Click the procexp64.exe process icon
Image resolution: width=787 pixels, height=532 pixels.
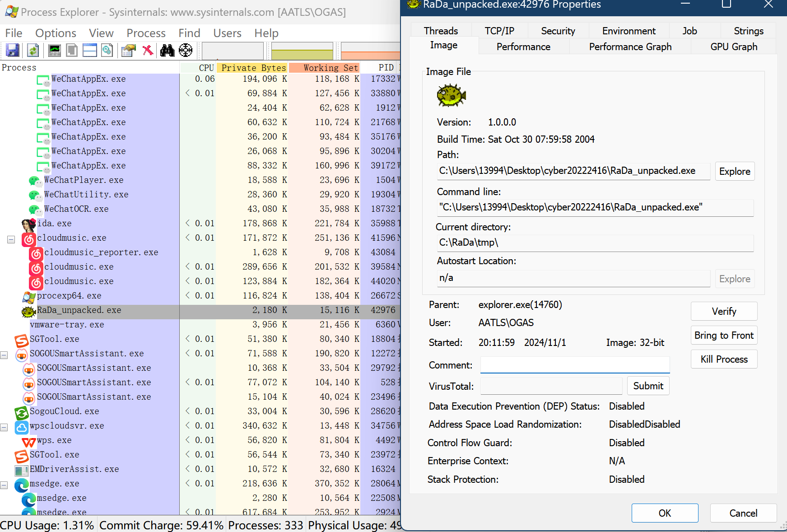29,297
